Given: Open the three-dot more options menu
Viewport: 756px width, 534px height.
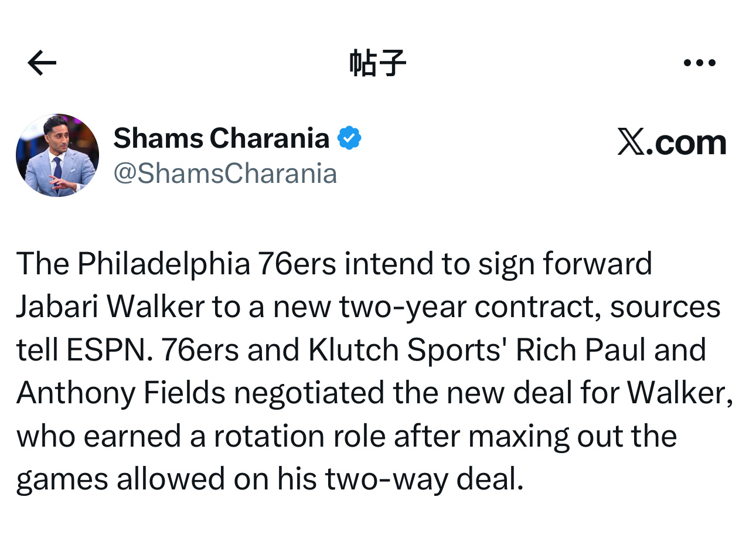Looking at the screenshot, I should coord(700,63).
